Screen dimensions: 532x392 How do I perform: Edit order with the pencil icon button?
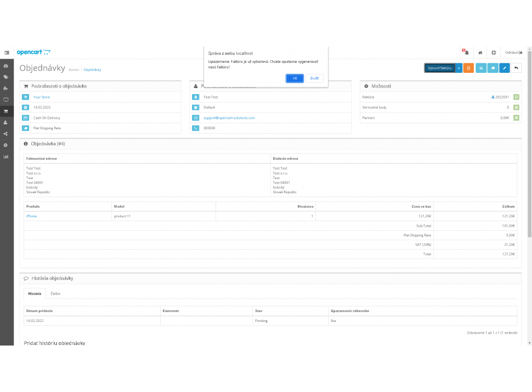click(505, 68)
